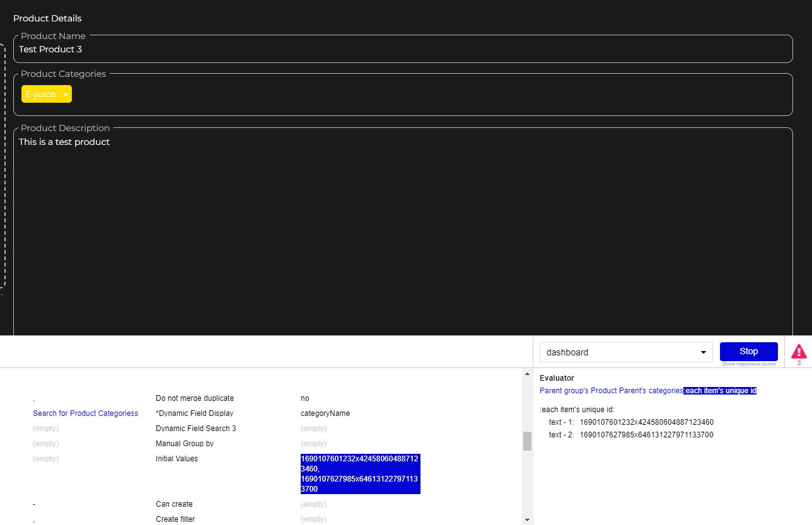
Task: Click the error count badge showing 3
Action: (799, 362)
